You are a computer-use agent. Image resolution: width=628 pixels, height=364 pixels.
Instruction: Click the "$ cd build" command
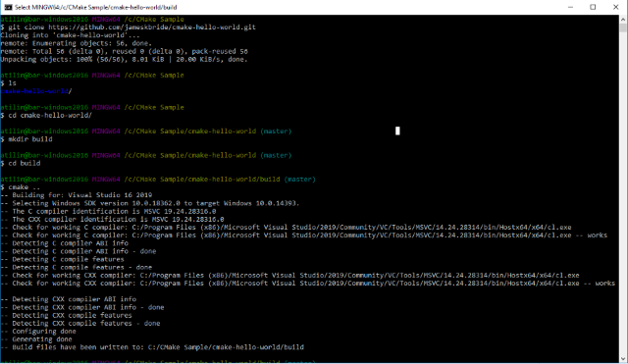21,164
